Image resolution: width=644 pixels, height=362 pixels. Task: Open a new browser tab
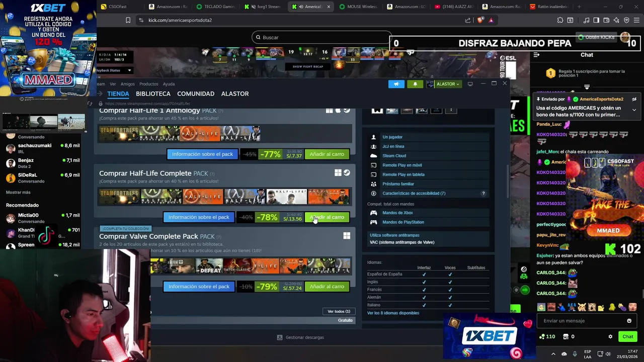pyautogui.click(x=579, y=7)
